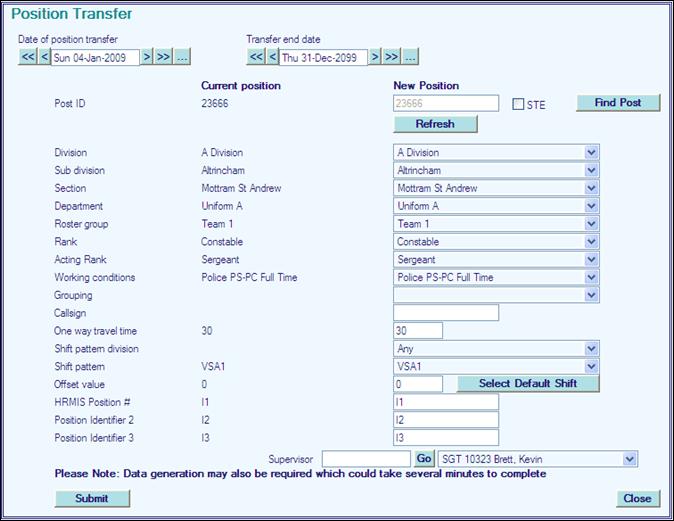Fast-forward the transfer end date with double arrow
The image size is (674, 521).
(393, 57)
